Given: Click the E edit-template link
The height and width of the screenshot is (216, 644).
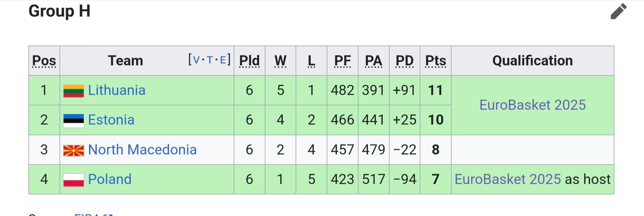Looking at the screenshot, I should click(x=223, y=60).
